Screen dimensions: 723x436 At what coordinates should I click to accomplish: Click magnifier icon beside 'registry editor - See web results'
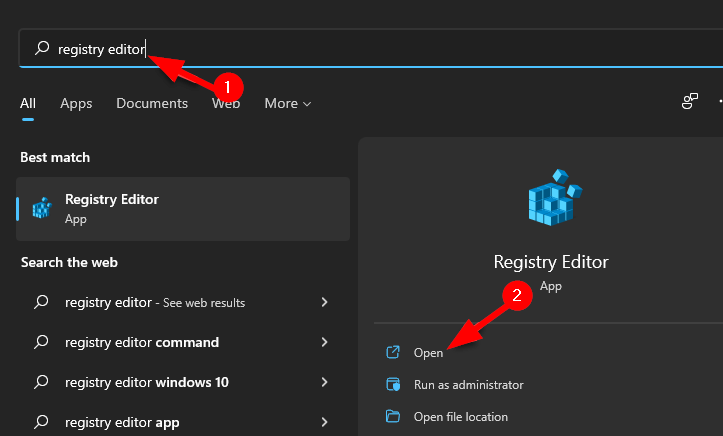click(41, 302)
